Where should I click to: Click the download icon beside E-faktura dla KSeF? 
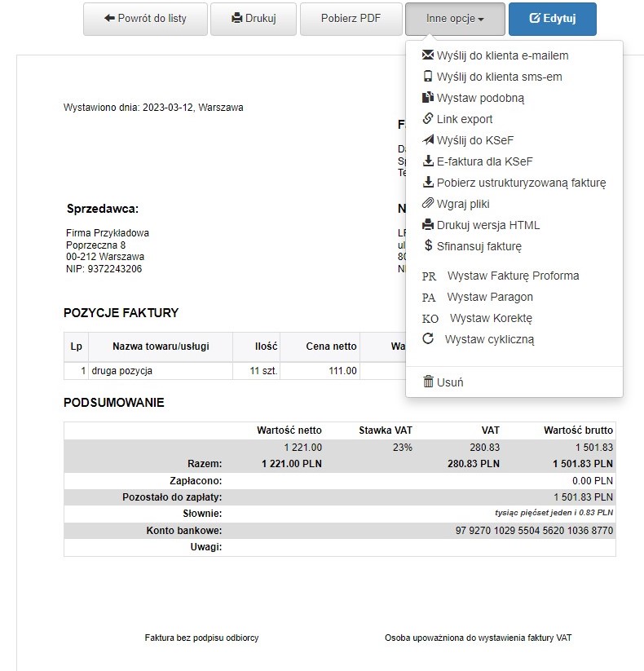pos(427,161)
